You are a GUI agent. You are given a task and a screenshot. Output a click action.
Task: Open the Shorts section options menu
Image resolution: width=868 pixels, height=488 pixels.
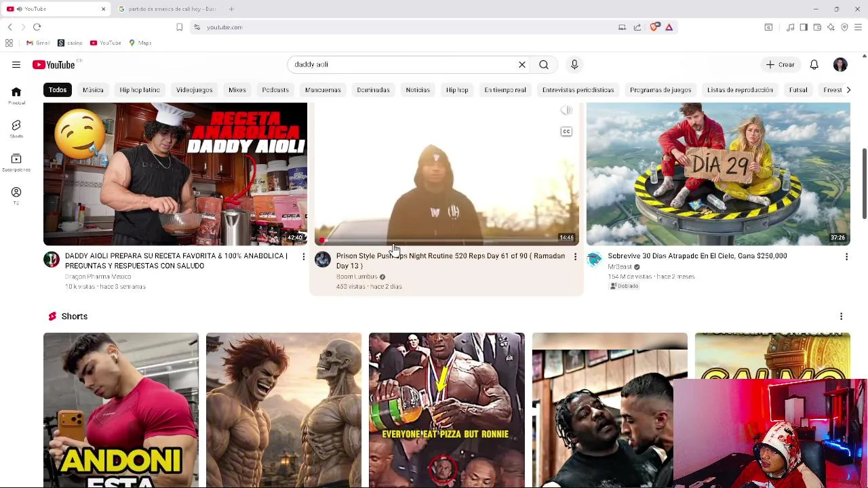841,317
